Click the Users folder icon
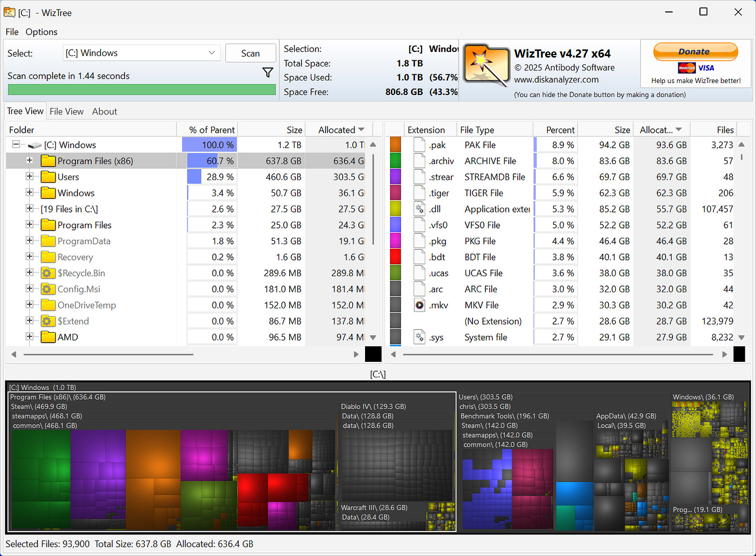Screen dimensions: 756x556 click(48, 177)
